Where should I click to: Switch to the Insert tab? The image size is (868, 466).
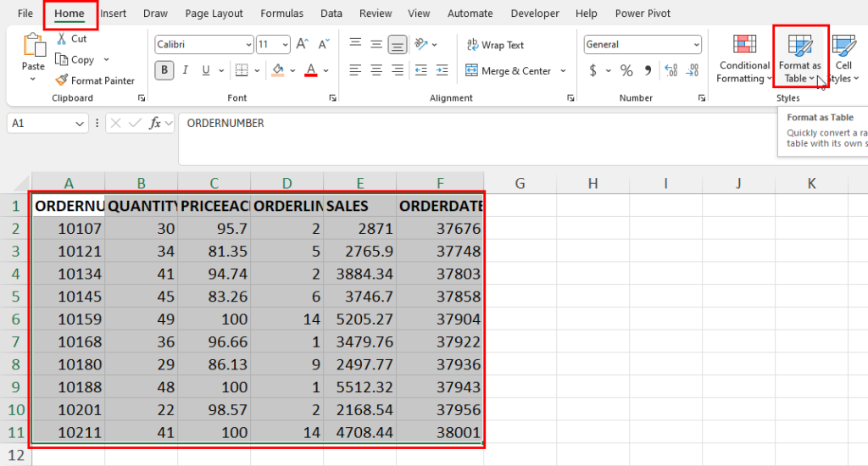[114, 14]
